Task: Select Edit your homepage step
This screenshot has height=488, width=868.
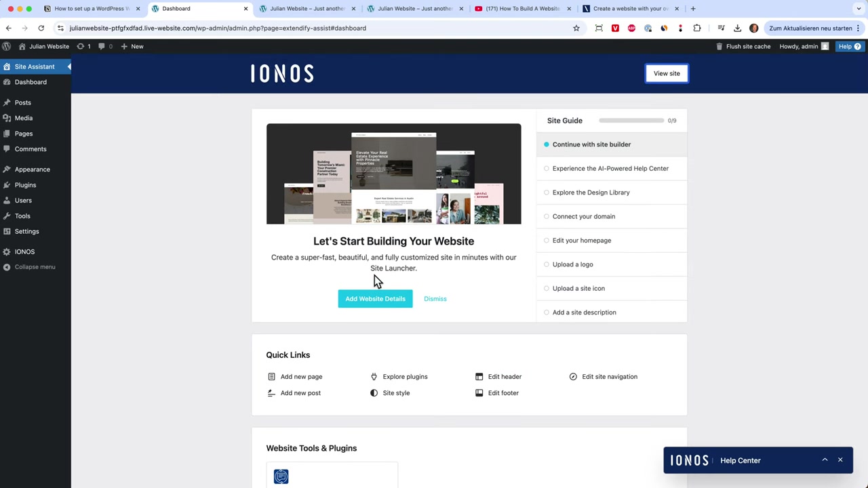Action: coord(612,241)
